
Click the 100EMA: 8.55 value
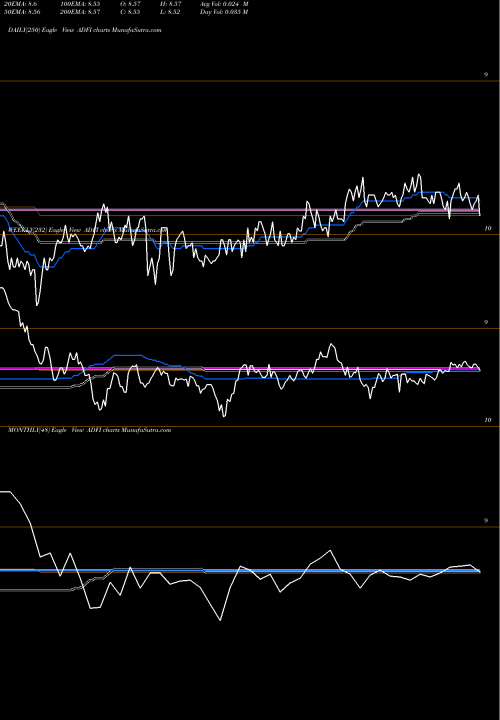pos(80,4)
